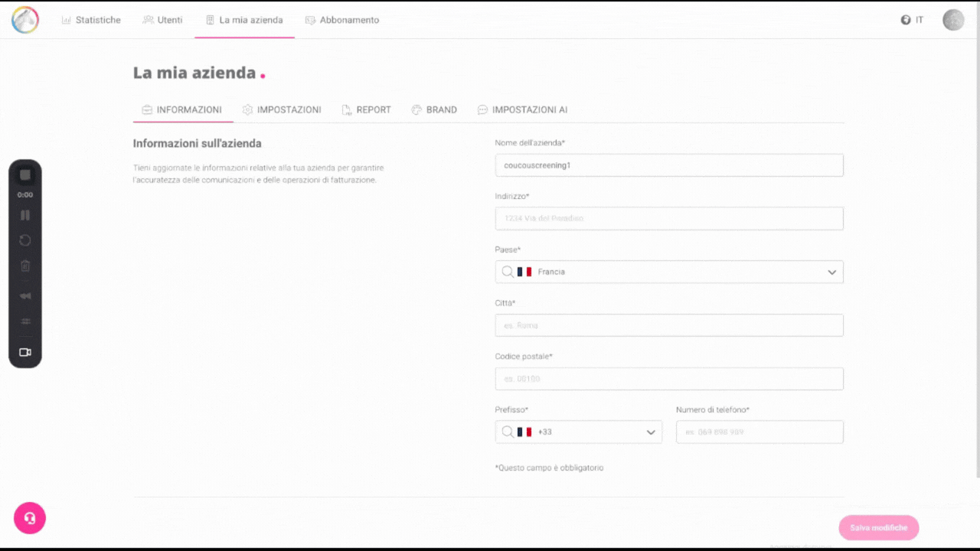Select the REPORT tab
980x551 pixels.
[x=366, y=109]
